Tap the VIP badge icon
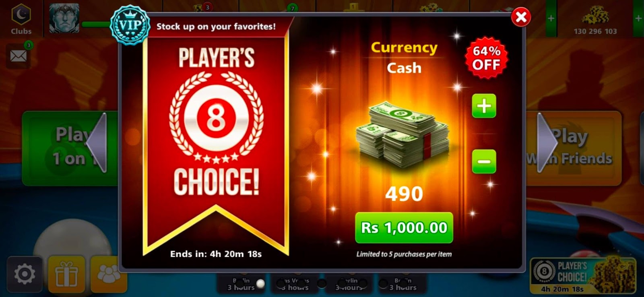Image resolution: width=644 pixels, height=297 pixels. pos(130,25)
